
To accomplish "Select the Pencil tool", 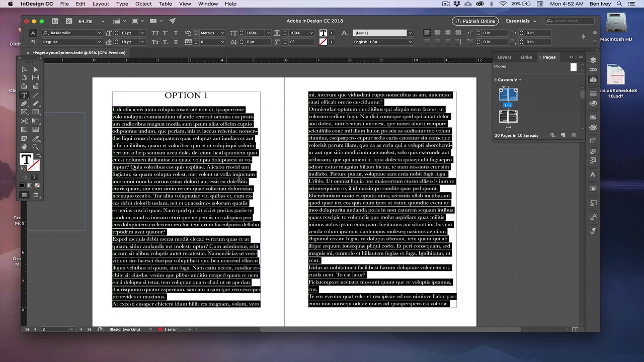I will point(36,104).
